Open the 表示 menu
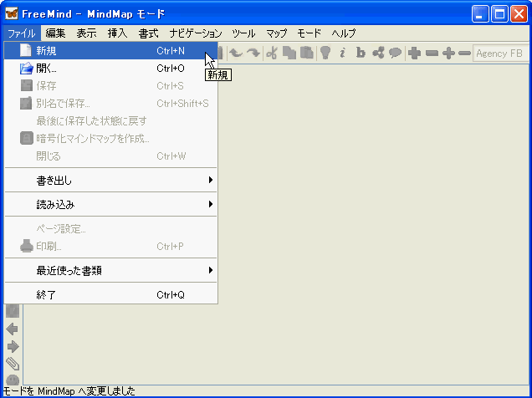 pos(86,33)
